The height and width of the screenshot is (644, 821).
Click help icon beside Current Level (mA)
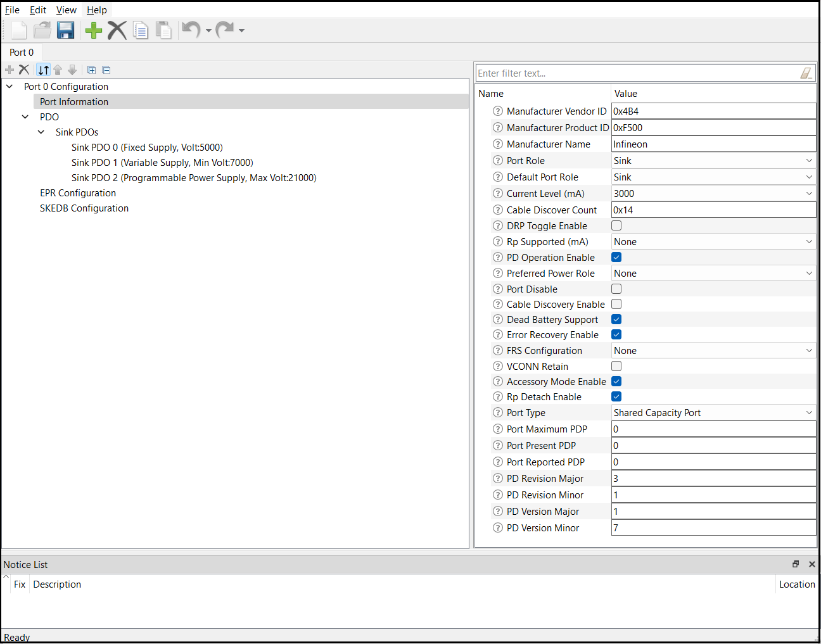click(498, 193)
